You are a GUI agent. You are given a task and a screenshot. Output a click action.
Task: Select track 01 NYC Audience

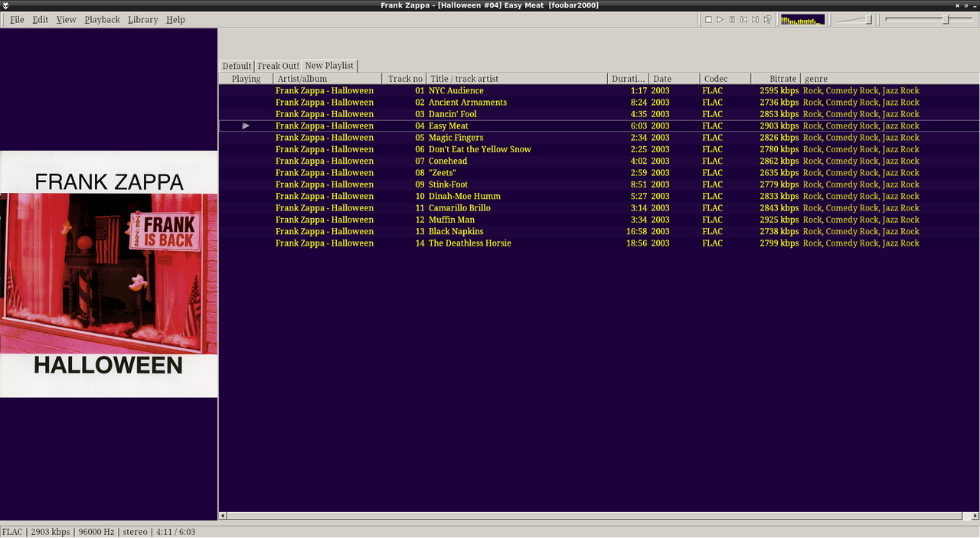(599, 90)
